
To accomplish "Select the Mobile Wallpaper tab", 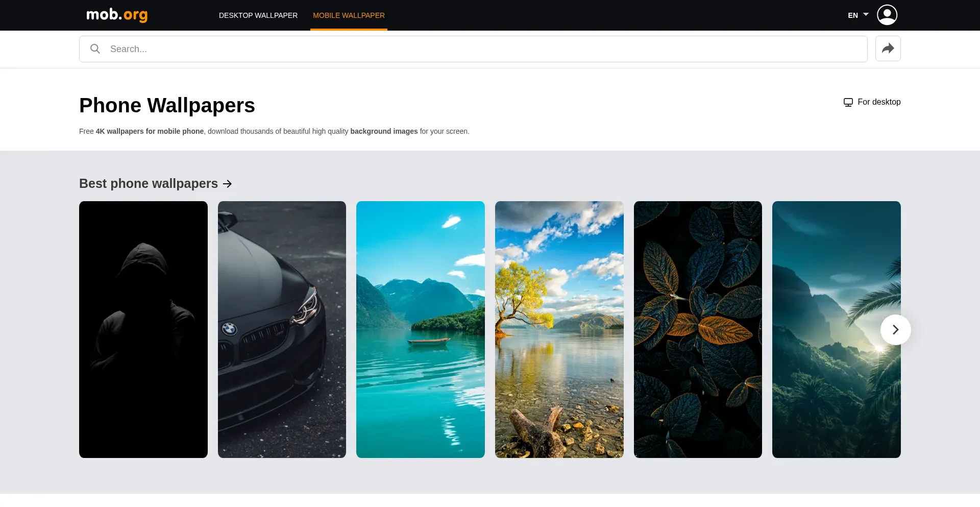I will point(349,15).
